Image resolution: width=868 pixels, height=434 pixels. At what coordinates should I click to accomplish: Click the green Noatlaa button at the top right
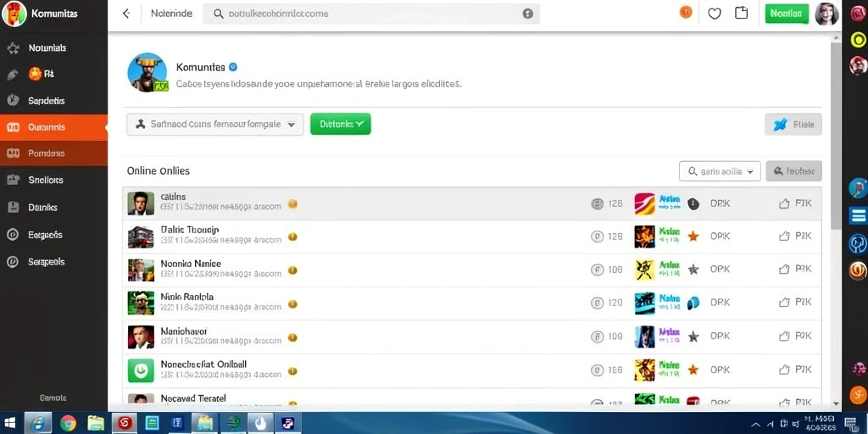786,14
